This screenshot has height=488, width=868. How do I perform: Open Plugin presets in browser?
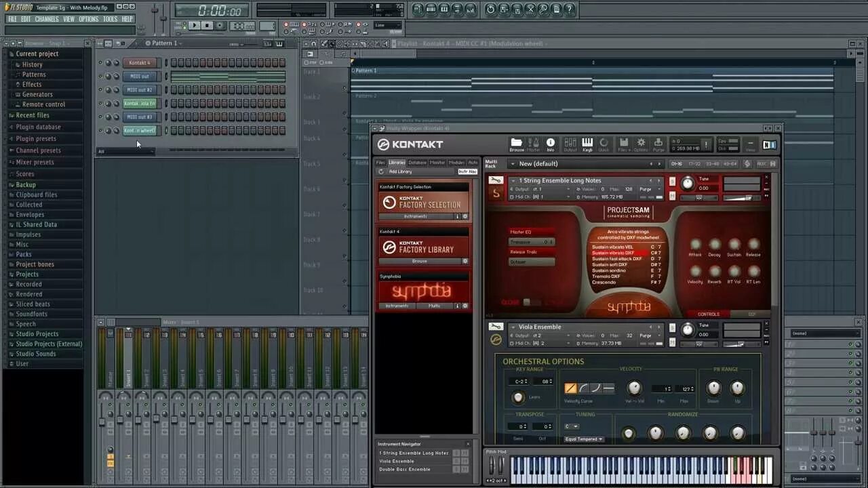click(x=36, y=139)
